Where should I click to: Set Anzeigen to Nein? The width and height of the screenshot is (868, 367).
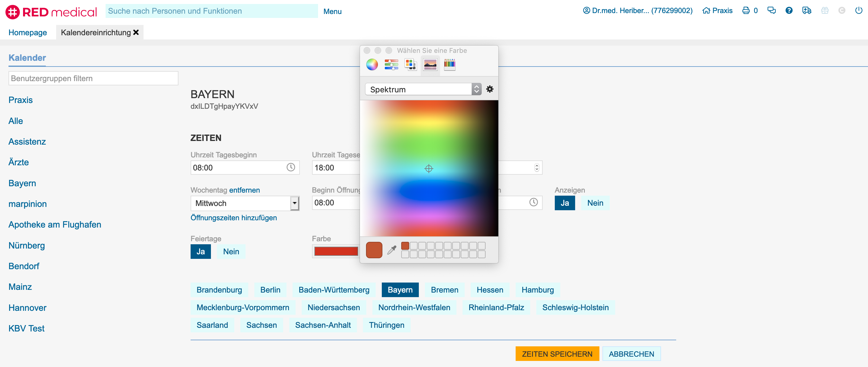coord(595,203)
